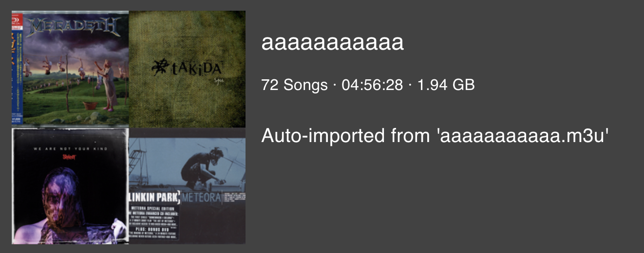Image resolution: width=644 pixels, height=253 pixels.
Task: Click the 1.94 GB size label
Action: 446,85
